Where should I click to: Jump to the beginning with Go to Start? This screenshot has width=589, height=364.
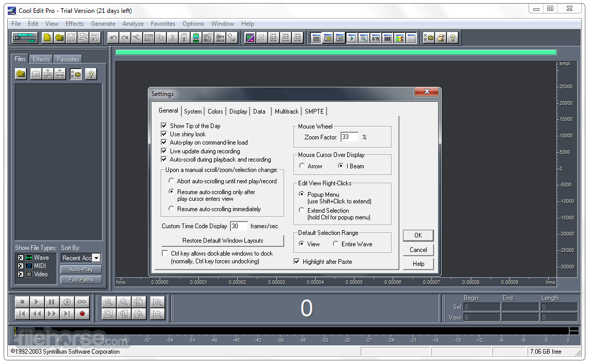click(22, 314)
